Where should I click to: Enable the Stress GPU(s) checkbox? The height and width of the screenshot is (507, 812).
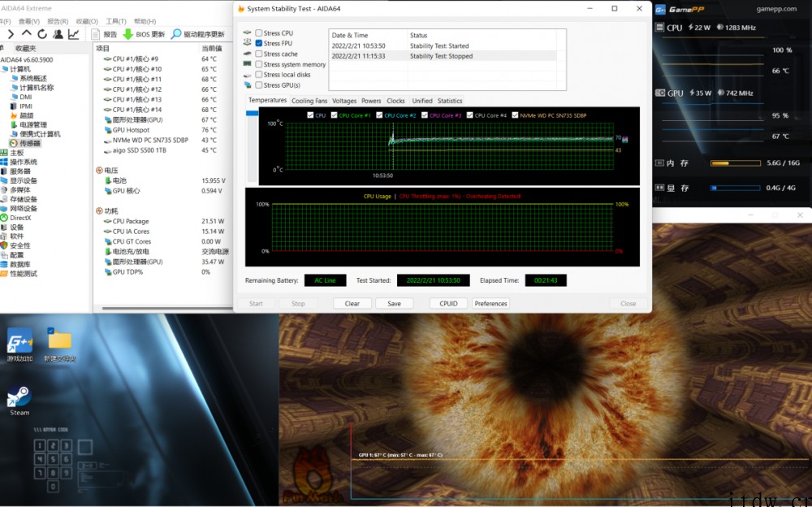point(259,85)
